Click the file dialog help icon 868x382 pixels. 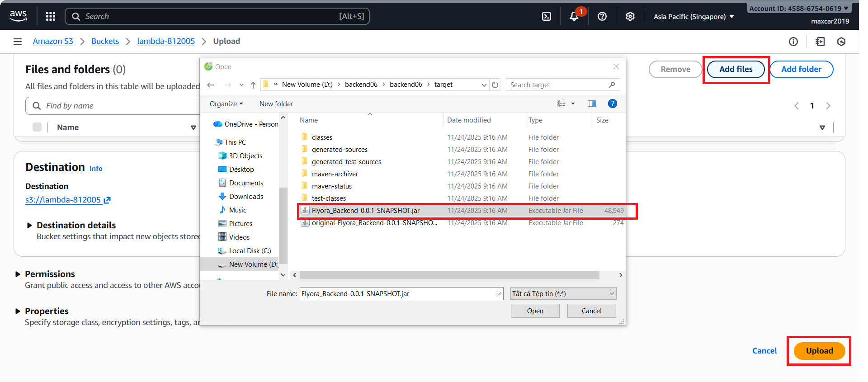[x=612, y=104]
